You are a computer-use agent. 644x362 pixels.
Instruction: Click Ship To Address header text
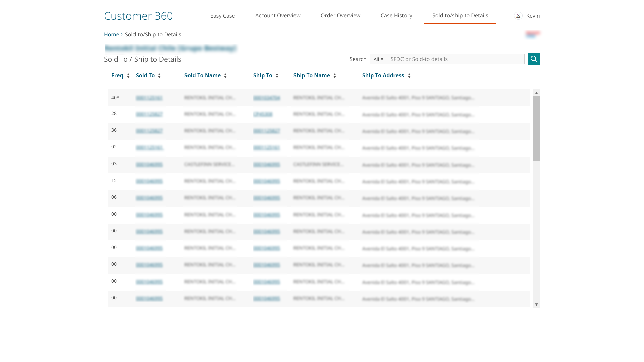point(383,75)
